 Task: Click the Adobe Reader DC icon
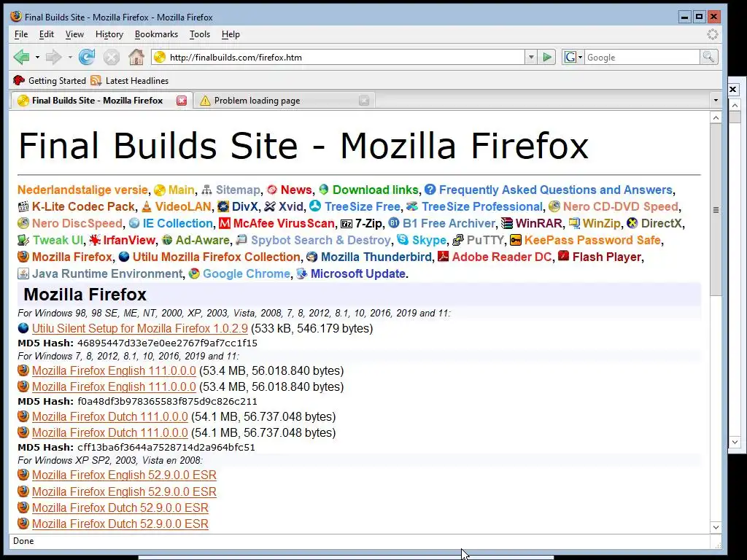[443, 256]
